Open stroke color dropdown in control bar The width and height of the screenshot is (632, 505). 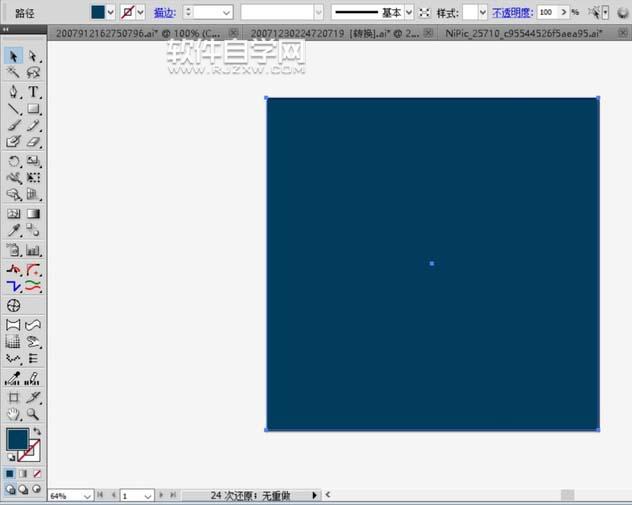(140, 12)
